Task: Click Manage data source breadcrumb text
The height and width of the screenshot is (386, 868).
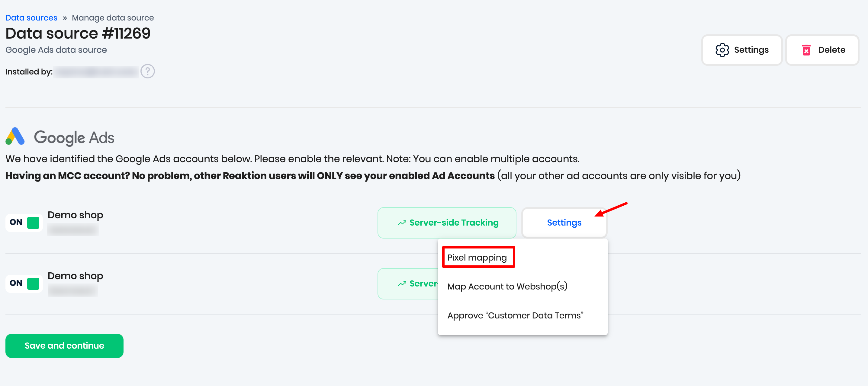Action: (x=113, y=17)
